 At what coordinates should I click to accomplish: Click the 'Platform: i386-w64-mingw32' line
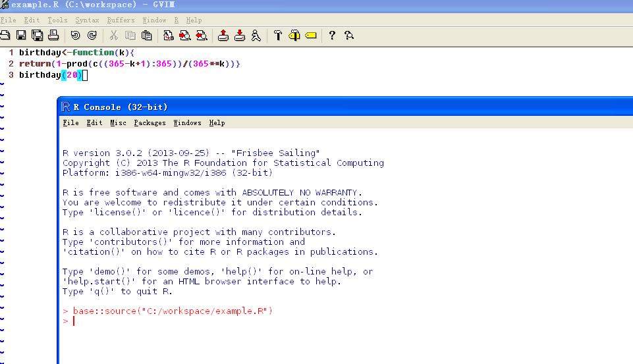[167, 172]
